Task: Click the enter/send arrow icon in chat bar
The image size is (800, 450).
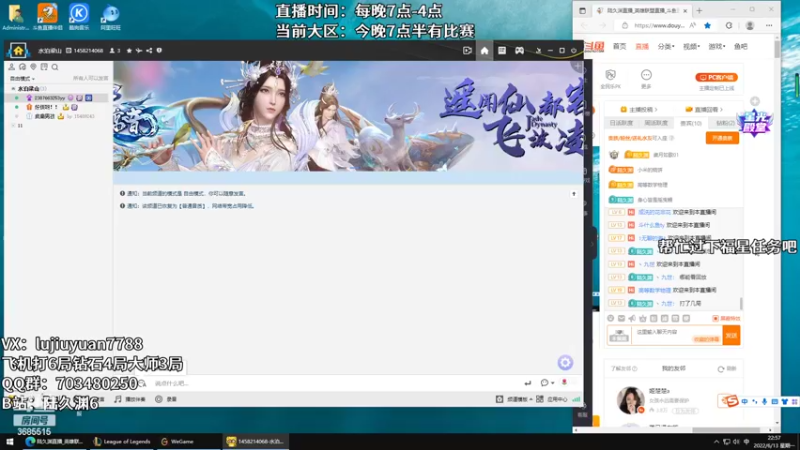Action: tap(528, 383)
